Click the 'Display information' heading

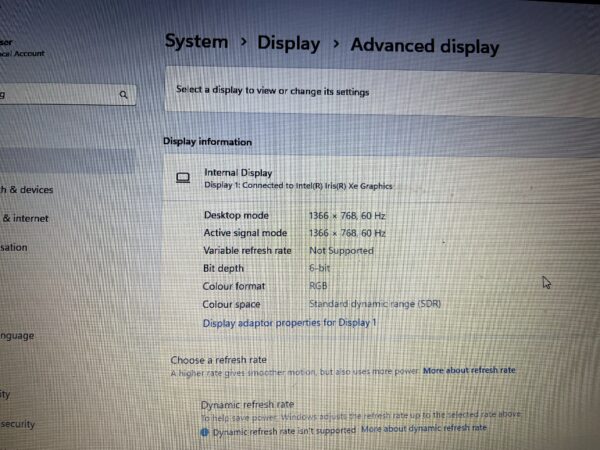(207, 142)
